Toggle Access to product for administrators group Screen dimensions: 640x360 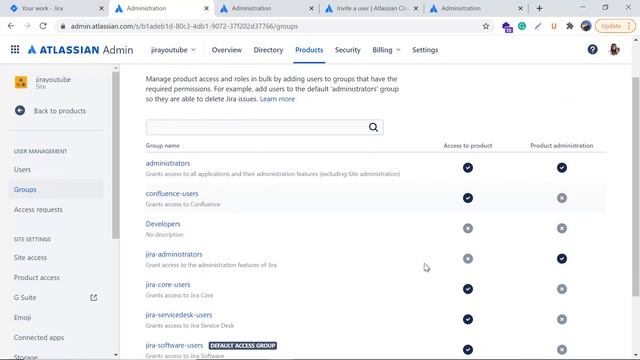(468, 168)
